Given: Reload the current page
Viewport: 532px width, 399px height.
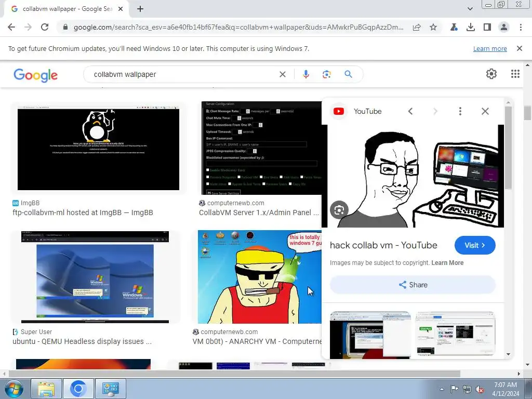Looking at the screenshot, I should 45,27.
